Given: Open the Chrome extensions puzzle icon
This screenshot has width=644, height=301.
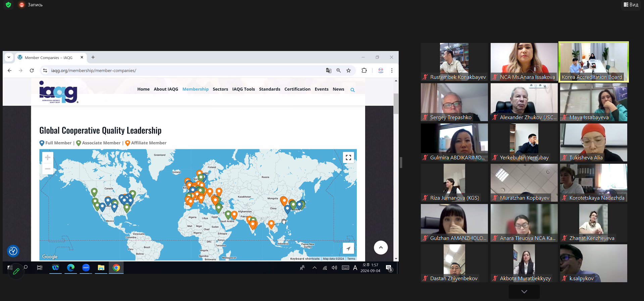Looking at the screenshot, I should (364, 70).
